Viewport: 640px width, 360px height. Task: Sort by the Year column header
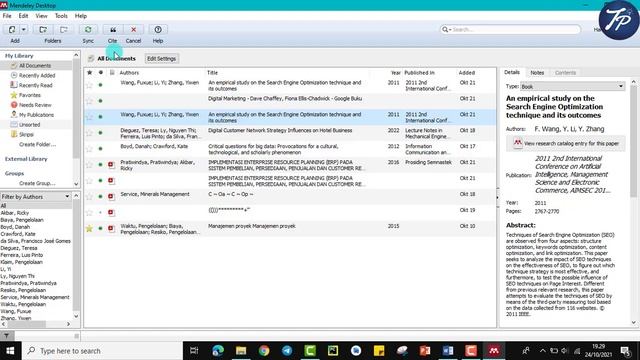tap(395, 73)
